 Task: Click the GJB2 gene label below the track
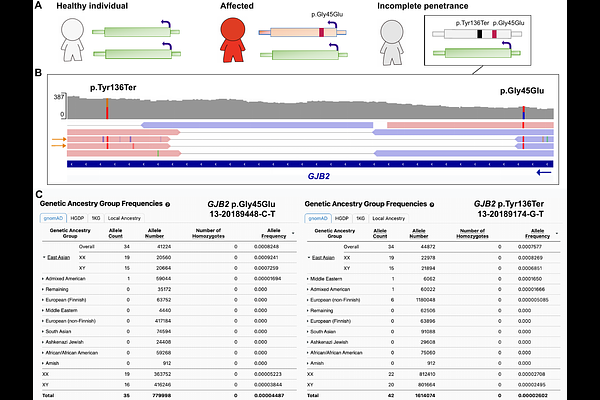(x=319, y=176)
